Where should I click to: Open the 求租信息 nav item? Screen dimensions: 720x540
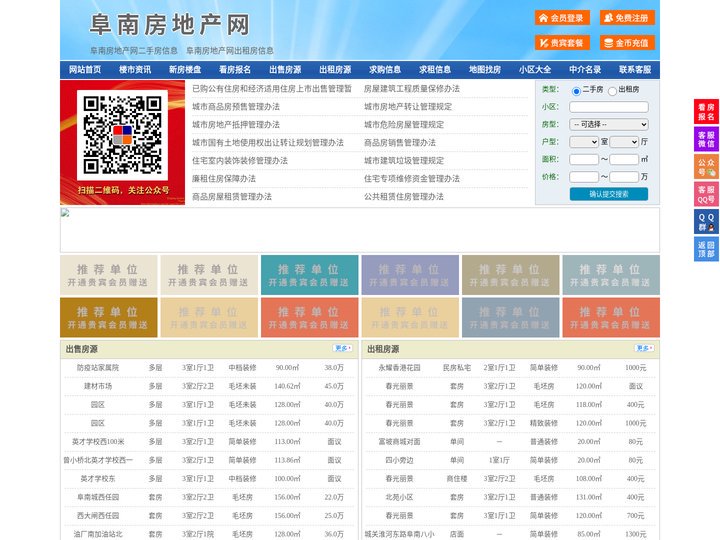[435, 70]
